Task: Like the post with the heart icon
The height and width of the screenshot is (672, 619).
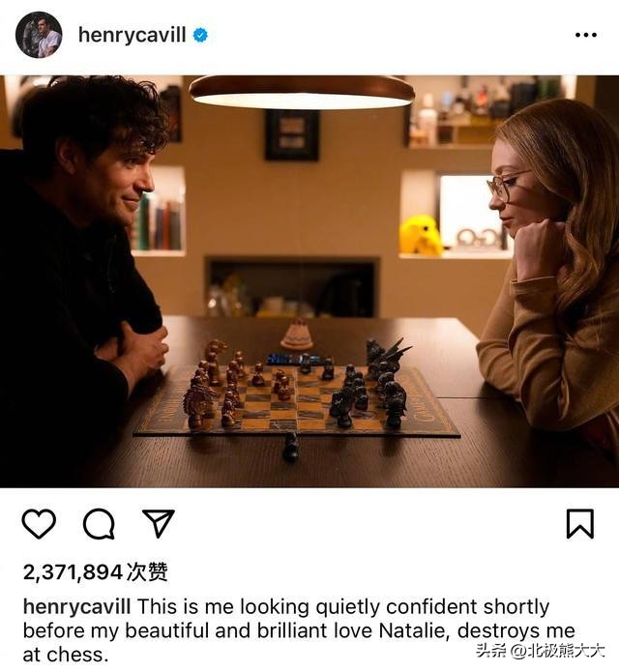Action: [39, 524]
